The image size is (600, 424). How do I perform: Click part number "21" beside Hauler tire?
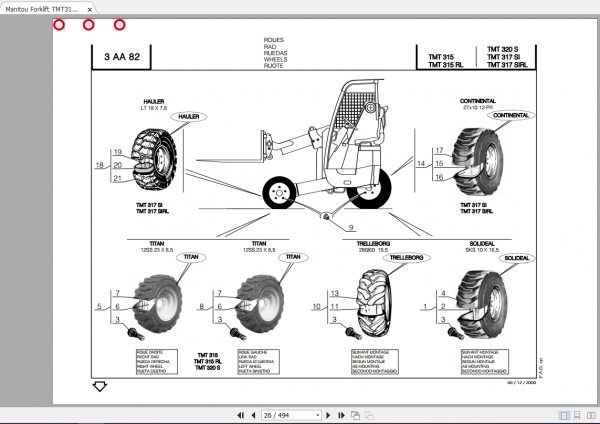pyautogui.click(x=117, y=178)
